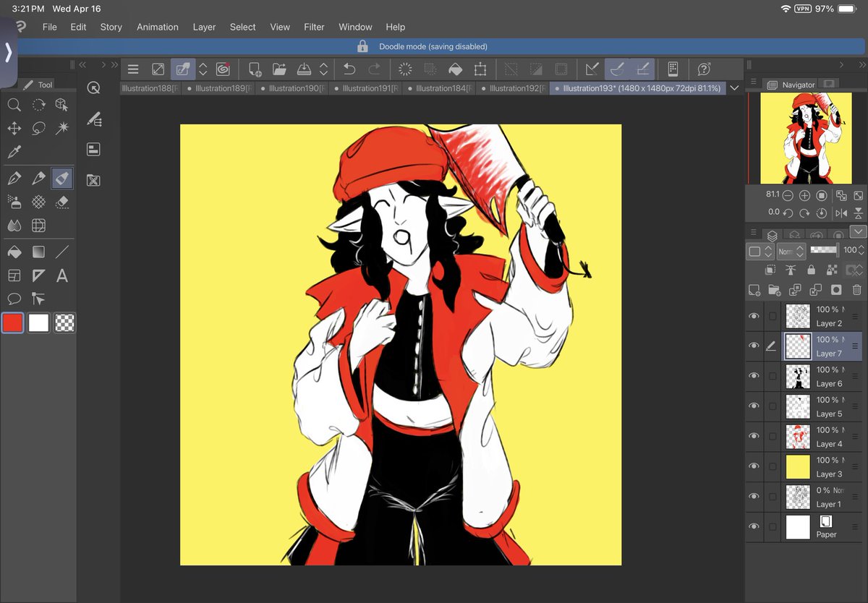Open the File menu
The width and height of the screenshot is (868, 603).
49,27
